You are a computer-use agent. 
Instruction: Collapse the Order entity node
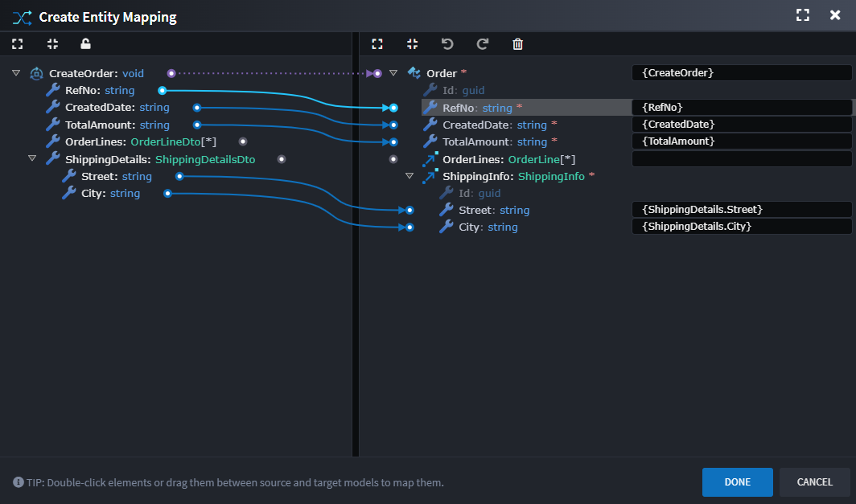click(393, 73)
